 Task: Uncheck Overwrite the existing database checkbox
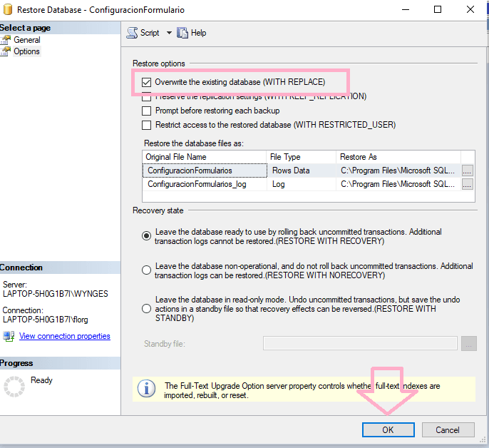147,82
